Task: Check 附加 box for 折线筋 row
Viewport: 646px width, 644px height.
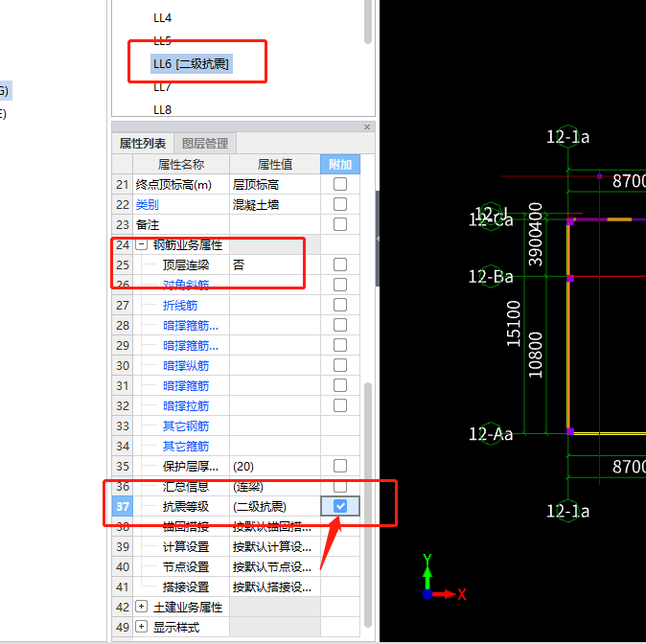Action: click(340, 305)
